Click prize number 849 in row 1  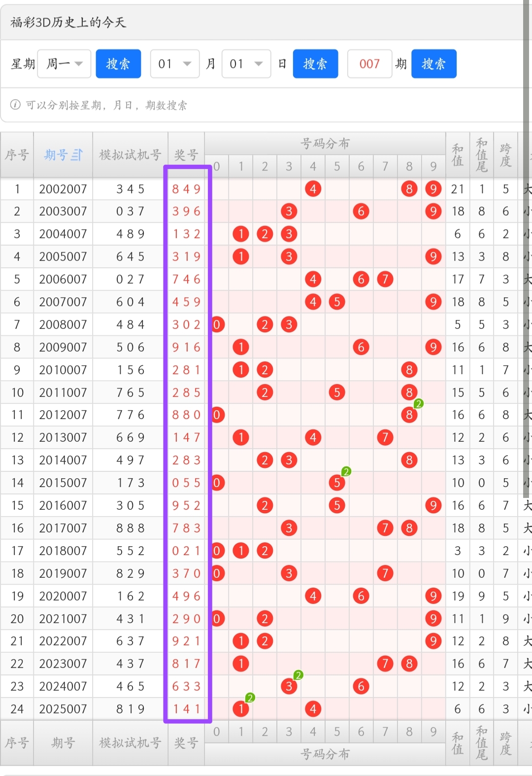pyautogui.click(x=186, y=189)
